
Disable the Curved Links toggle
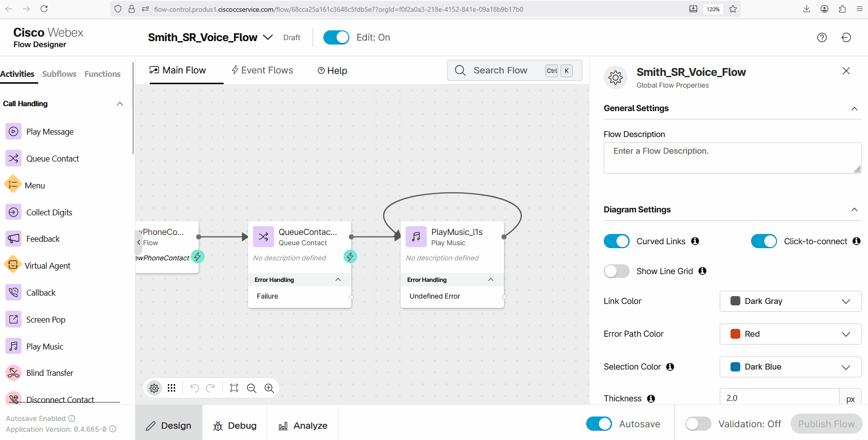(617, 241)
